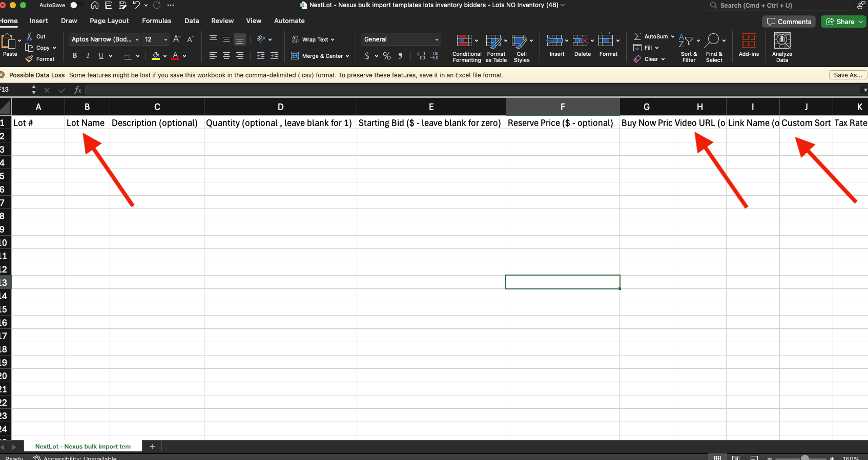Click the Analyze Data icon
Screen dimensions: 868x460
pyautogui.click(x=782, y=41)
